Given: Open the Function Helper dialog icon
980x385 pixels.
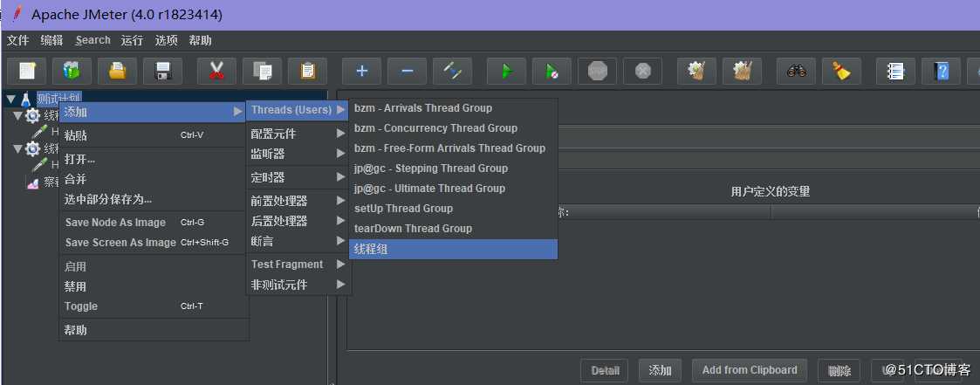Looking at the screenshot, I should click(895, 71).
